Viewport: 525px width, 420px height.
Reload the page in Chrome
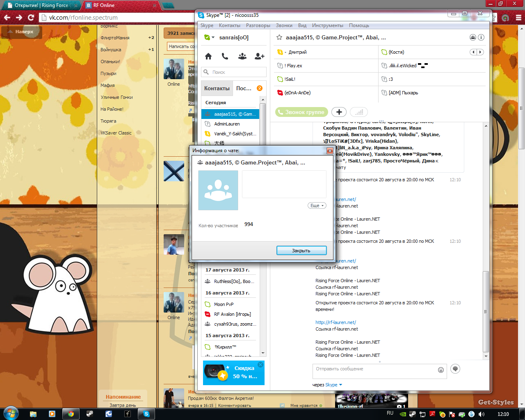click(x=31, y=18)
